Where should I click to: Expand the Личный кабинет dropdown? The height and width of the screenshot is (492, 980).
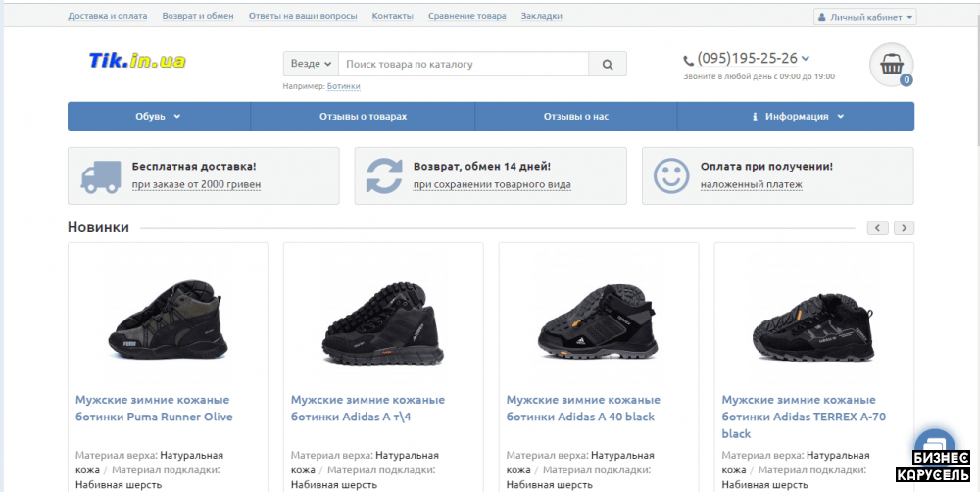(865, 17)
